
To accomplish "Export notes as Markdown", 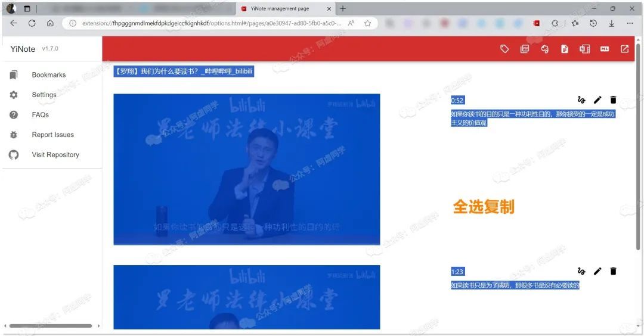I will tap(605, 49).
